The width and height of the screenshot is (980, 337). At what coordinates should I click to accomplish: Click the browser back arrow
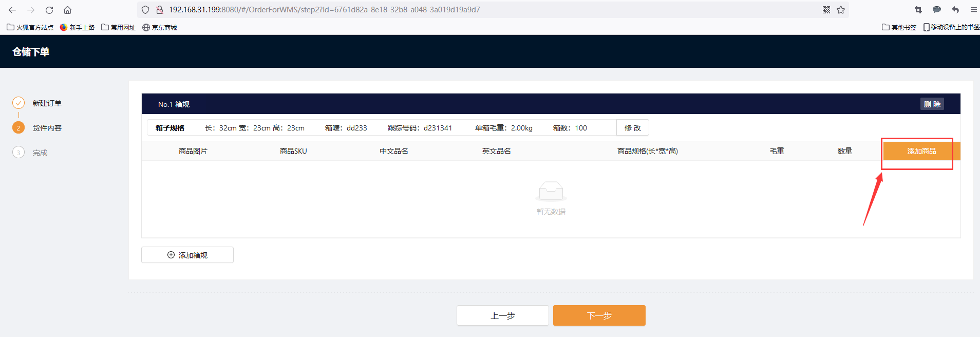click(12, 10)
